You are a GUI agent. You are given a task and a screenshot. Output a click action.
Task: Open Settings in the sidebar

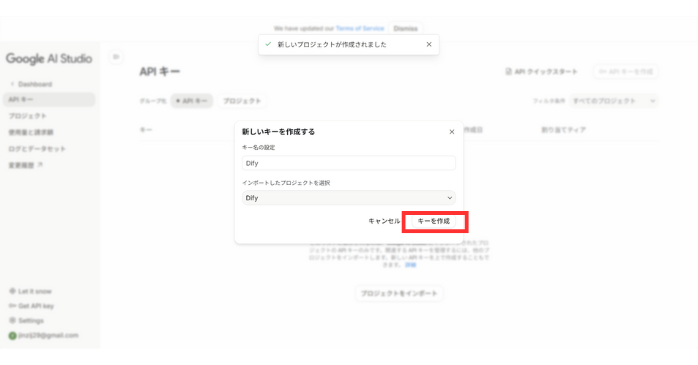coord(26,320)
